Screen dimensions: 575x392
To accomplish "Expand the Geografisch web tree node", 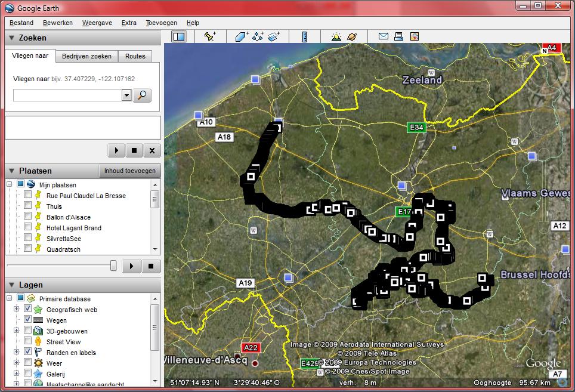I will (17, 308).
